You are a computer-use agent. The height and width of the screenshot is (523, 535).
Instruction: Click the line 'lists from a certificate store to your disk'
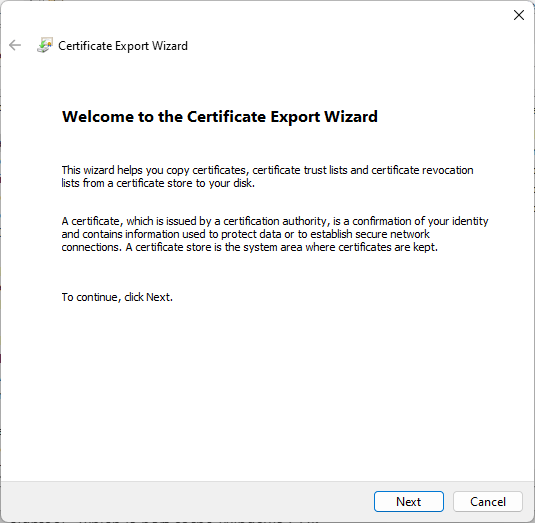pos(158,183)
